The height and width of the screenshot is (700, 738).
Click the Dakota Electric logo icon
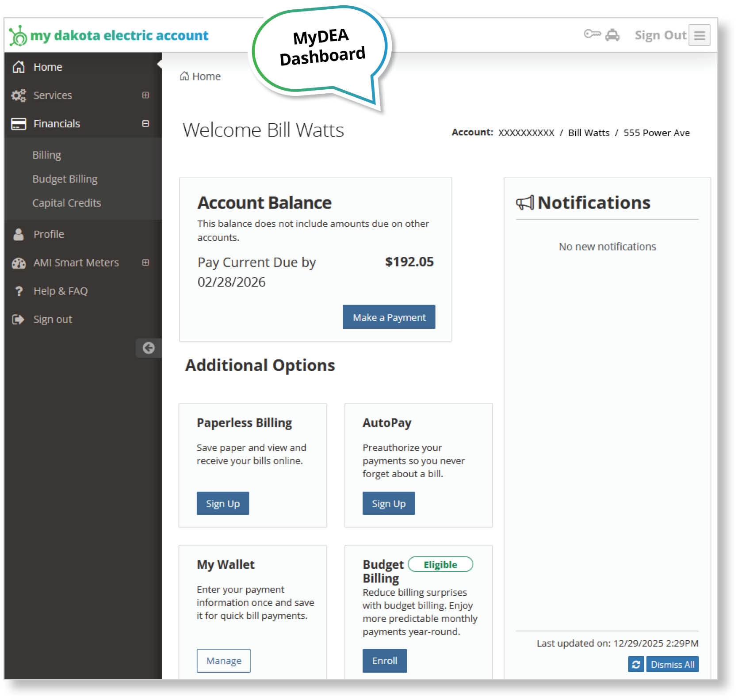18,35
